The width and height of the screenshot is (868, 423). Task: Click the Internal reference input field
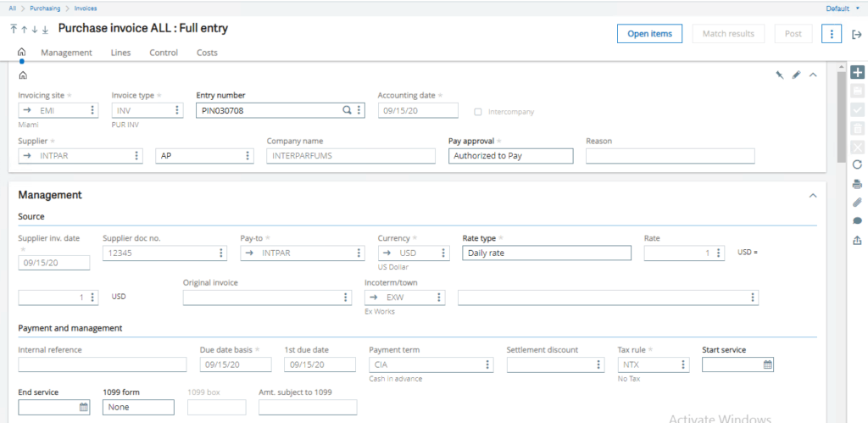[102, 365]
